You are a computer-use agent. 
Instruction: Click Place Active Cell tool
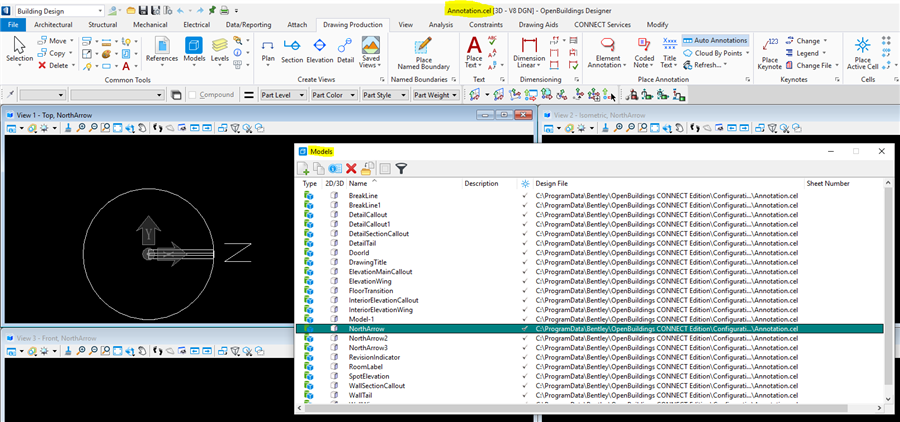tap(862, 53)
